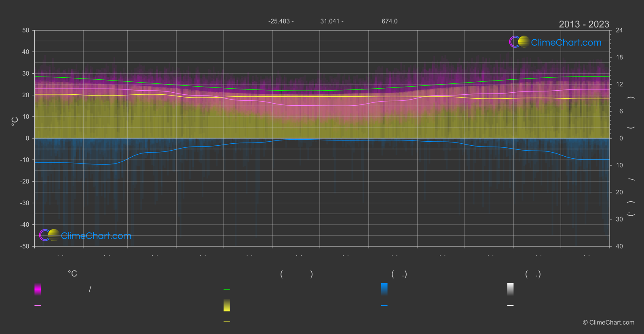Click the '24' axis tick label
This screenshot has width=644, height=334.
[619, 30]
